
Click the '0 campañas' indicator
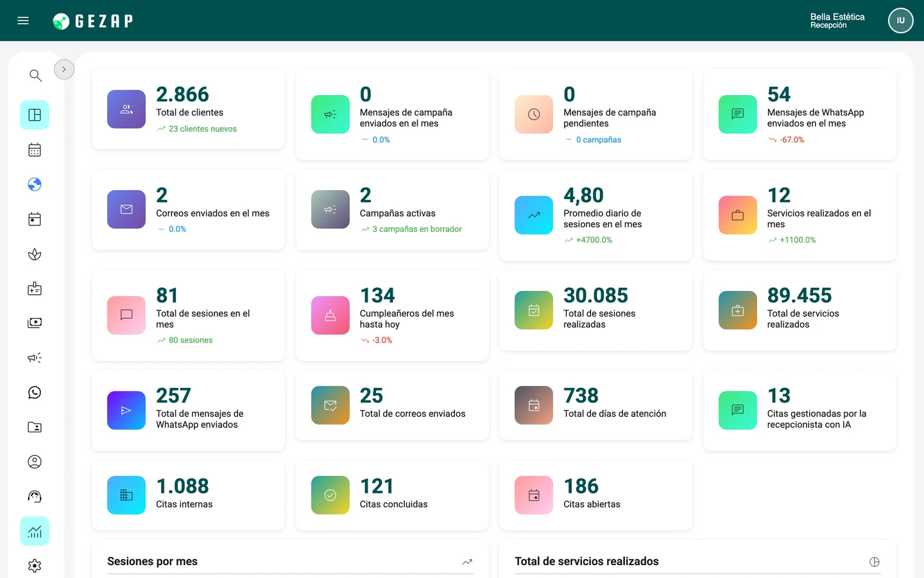(599, 140)
